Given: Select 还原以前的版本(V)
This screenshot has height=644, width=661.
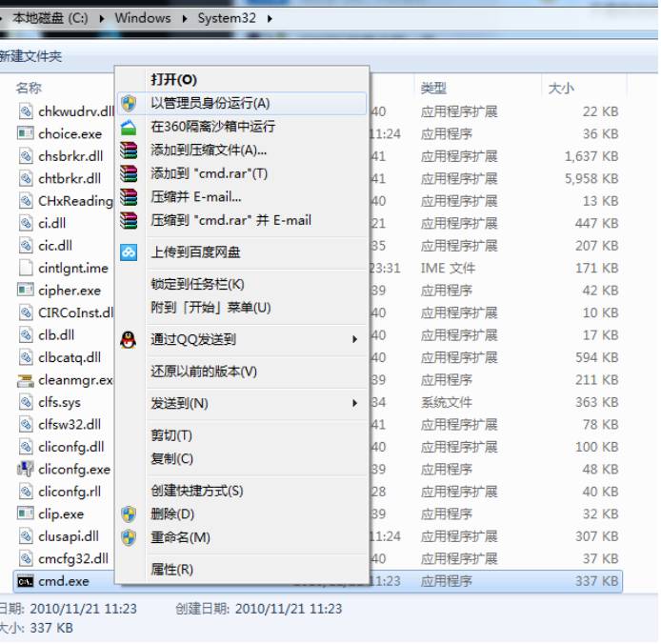Looking at the screenshot, I should pyautogui.click(x=242, y=372).
